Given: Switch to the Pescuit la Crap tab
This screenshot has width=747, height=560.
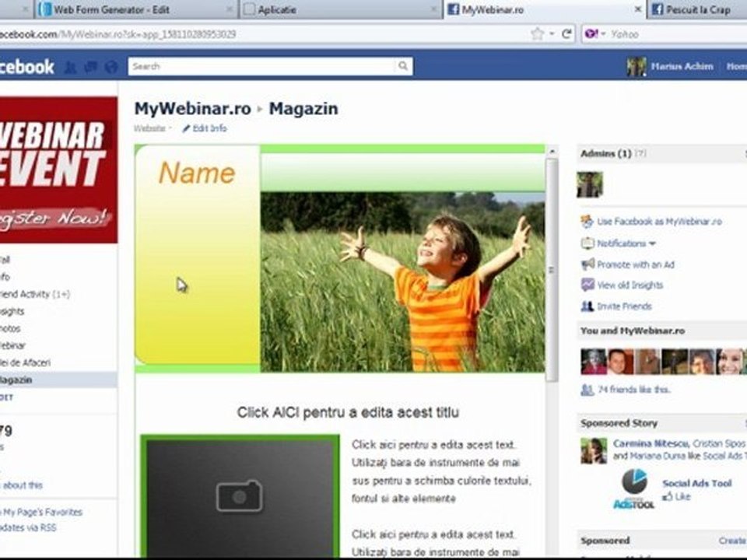Looking at the screenshot, I should [696, 9].
